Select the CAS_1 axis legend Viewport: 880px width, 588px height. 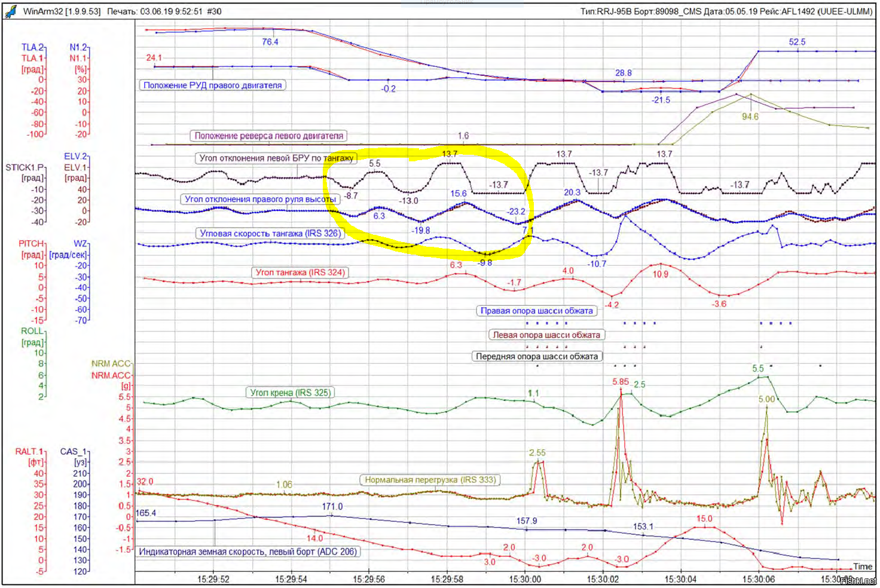pos(74,452)
